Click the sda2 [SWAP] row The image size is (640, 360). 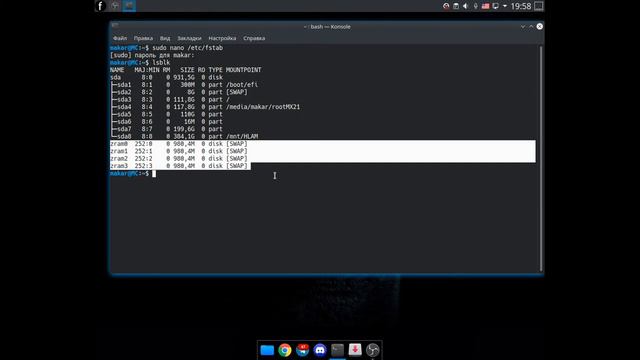tap(180, 92)
